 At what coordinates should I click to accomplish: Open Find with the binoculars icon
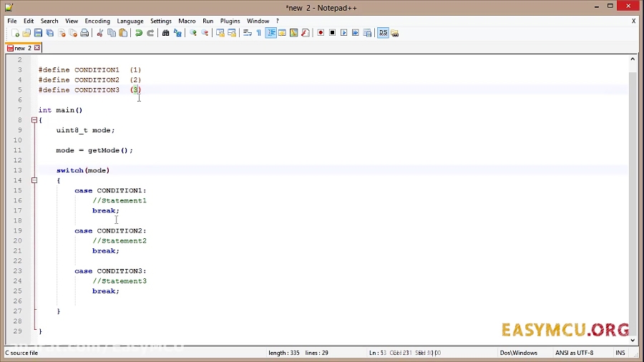click(166, 33)
